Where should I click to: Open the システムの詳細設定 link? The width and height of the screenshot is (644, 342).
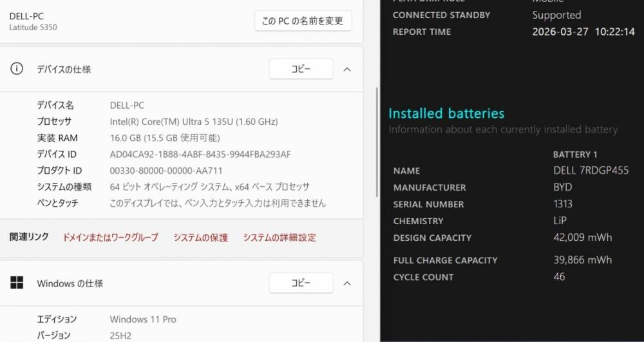pyautogui.click(x=279, y=238)
